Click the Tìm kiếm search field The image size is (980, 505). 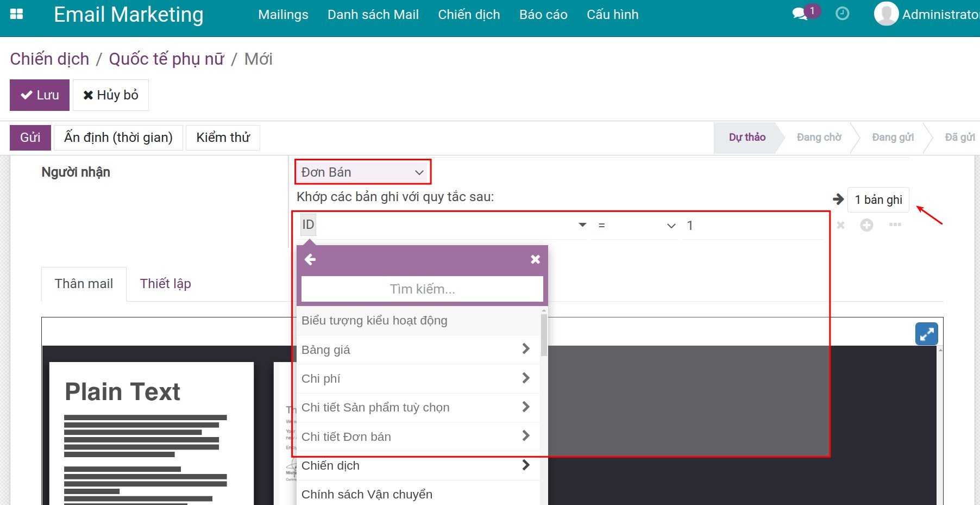point(422,289)
